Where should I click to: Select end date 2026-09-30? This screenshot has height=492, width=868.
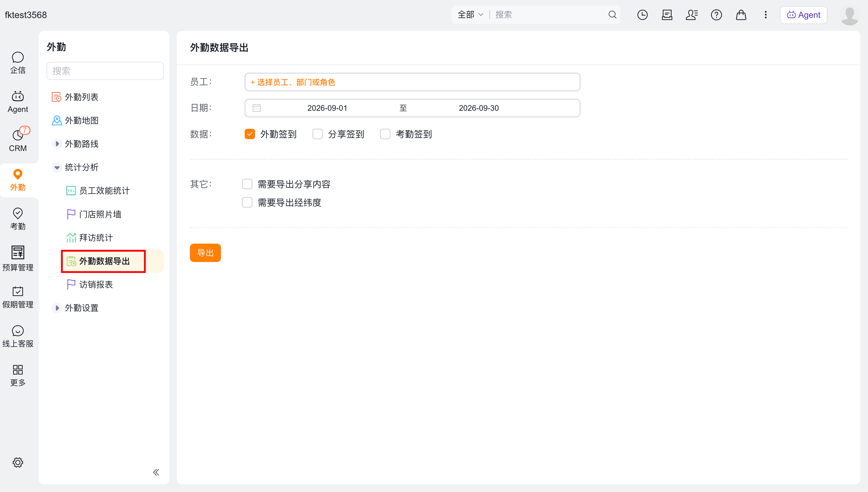478,108
